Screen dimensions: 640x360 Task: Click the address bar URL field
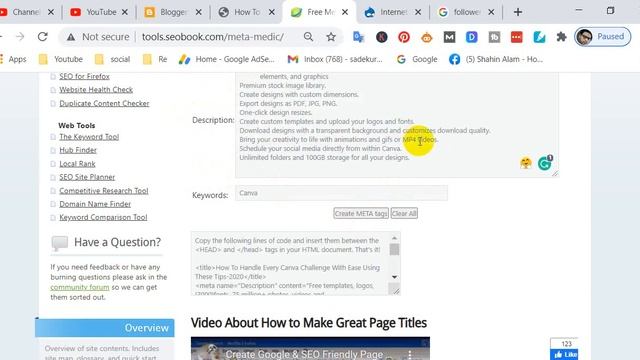point(213,37)
